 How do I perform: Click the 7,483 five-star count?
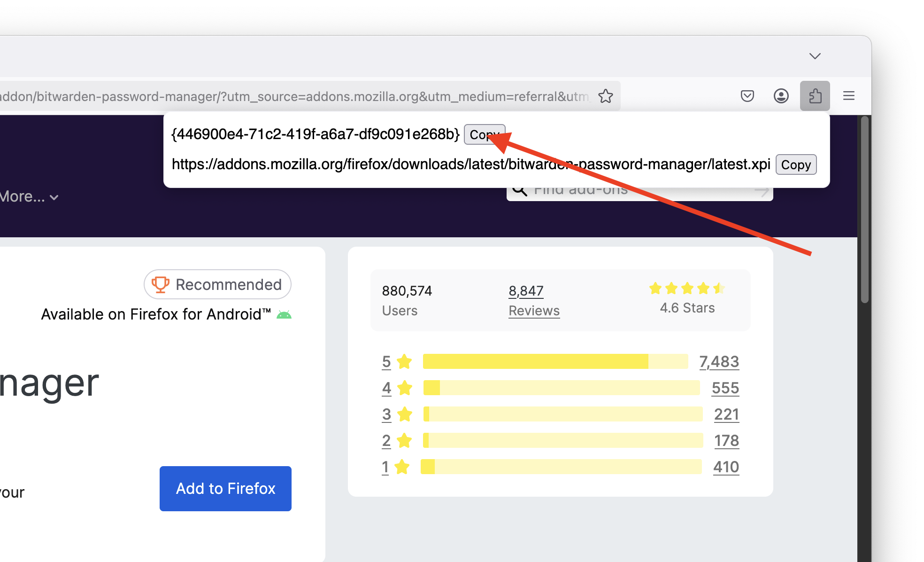pos(719,362)
